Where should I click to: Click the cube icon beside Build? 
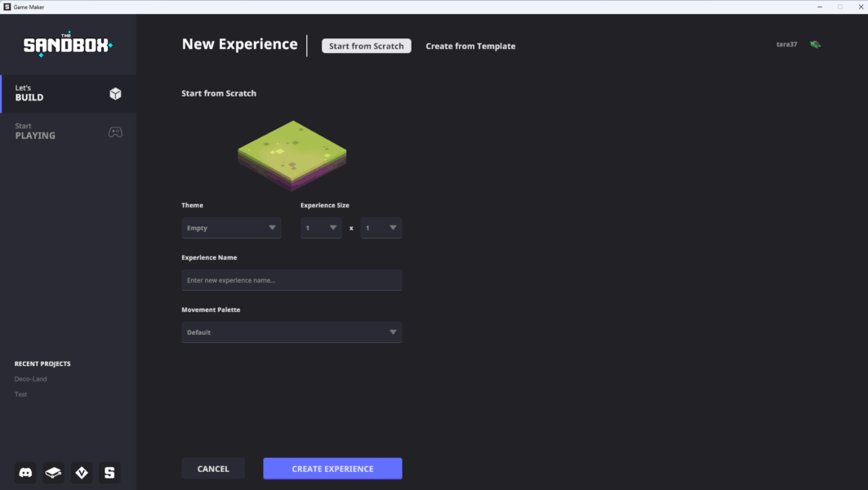[x=115, y=94]
